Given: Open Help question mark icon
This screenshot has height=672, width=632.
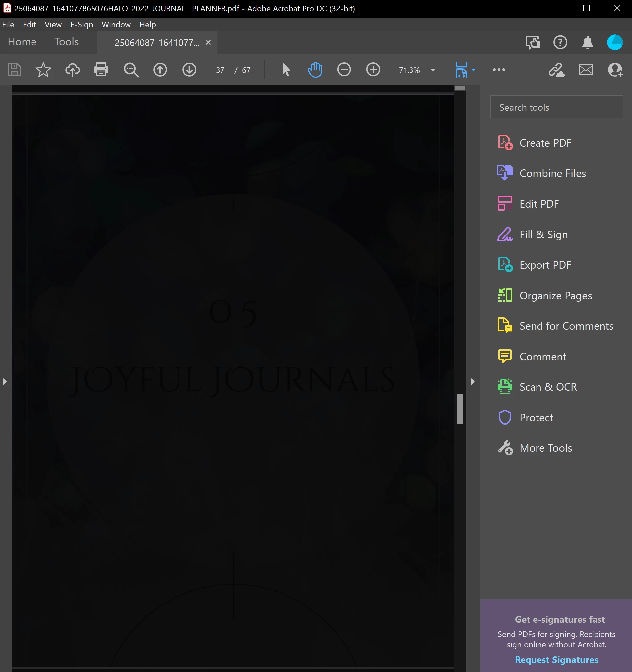Looking at the screenshot, I should point(560,42).
